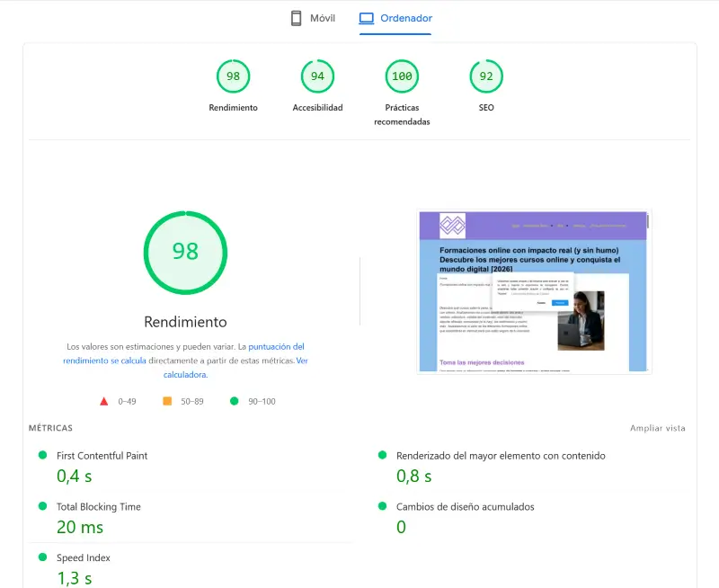The width and height of the screenshot is (719, 588).
Task: Click the green circle 90–100 legend icon
Action: (x=235, y=401)
